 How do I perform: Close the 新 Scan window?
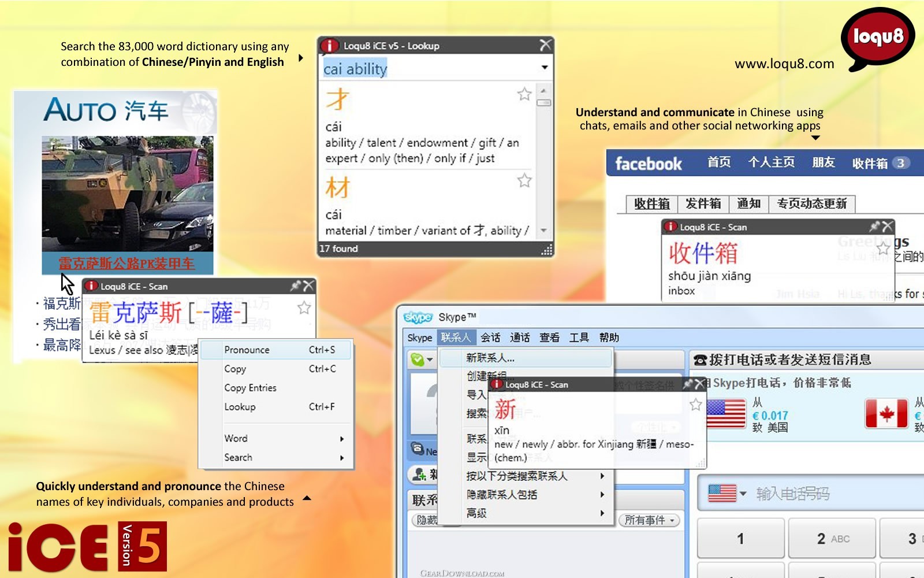pos(700,384)
